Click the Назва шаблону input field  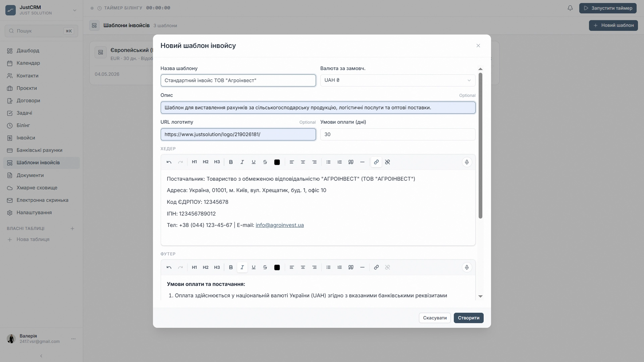pyautogui.click(x=238, y=80)
